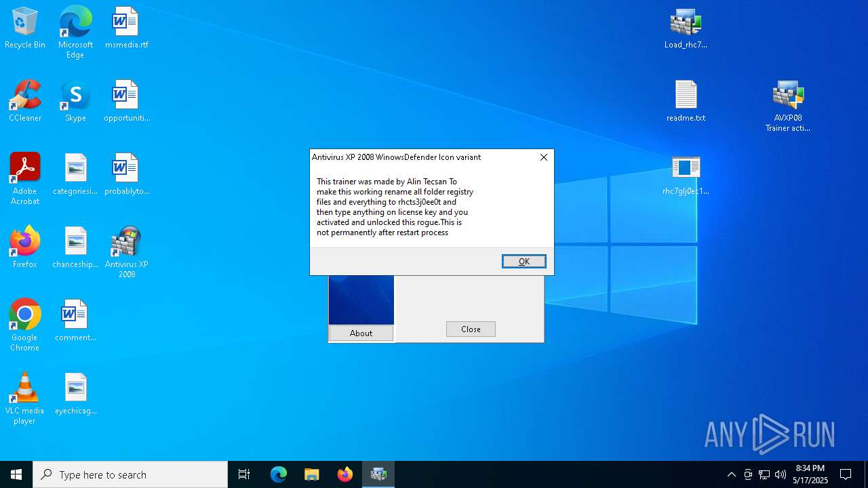
Task: Select the probablyto... Word document
Action: [126, 175]
